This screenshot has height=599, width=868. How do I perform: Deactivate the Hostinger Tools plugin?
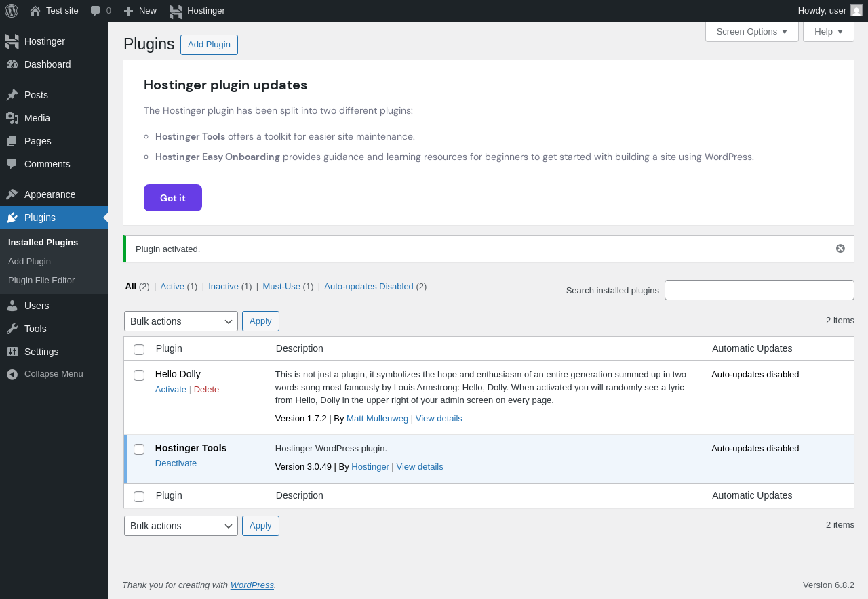[x=176, y=463]
